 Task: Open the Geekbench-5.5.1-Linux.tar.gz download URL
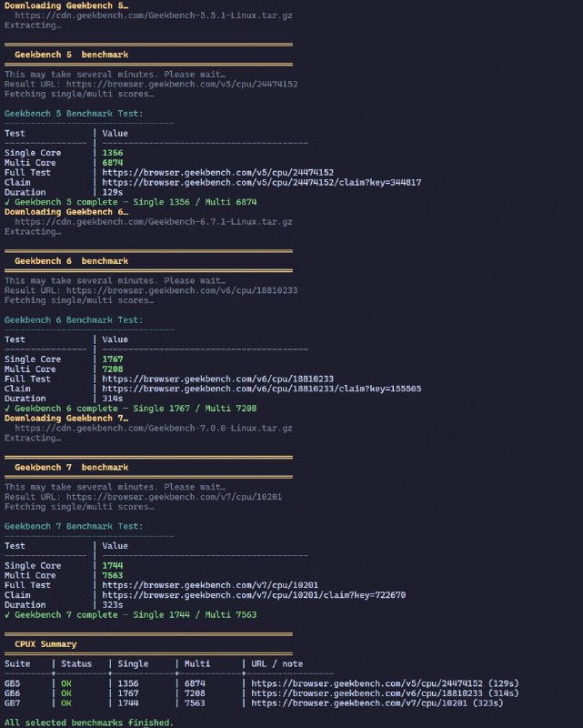click(154, 15)
